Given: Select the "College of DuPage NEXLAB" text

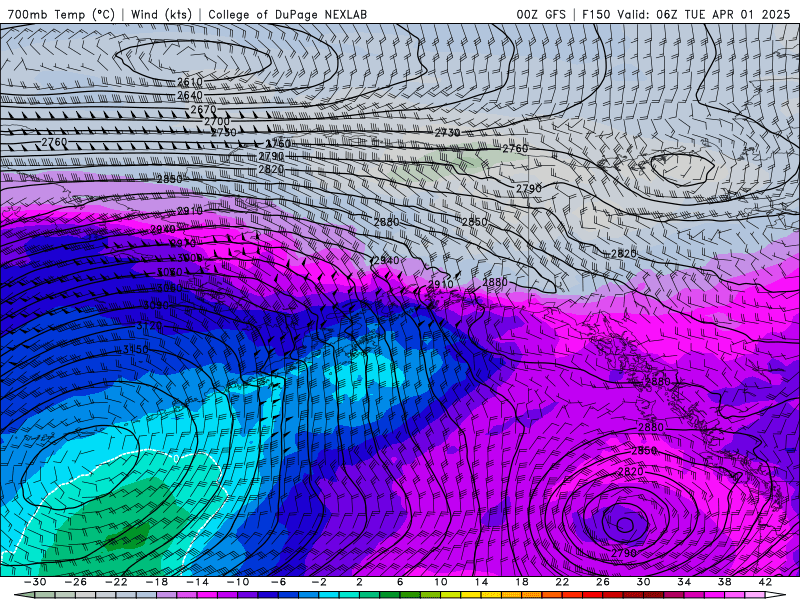Looking at the screenshot, I should (287, 14).
